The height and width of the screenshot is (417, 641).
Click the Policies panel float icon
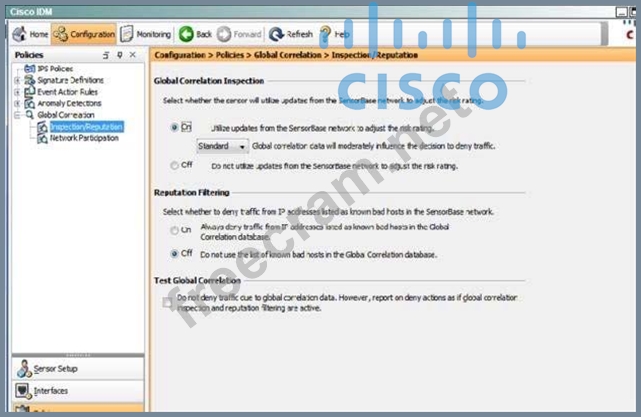pos(106,55)
